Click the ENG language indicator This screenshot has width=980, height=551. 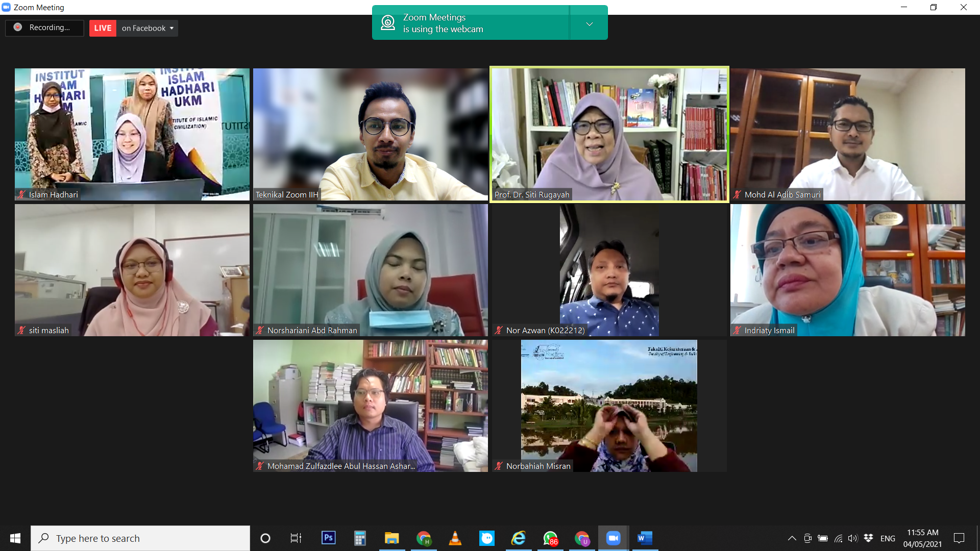point(888,538)
